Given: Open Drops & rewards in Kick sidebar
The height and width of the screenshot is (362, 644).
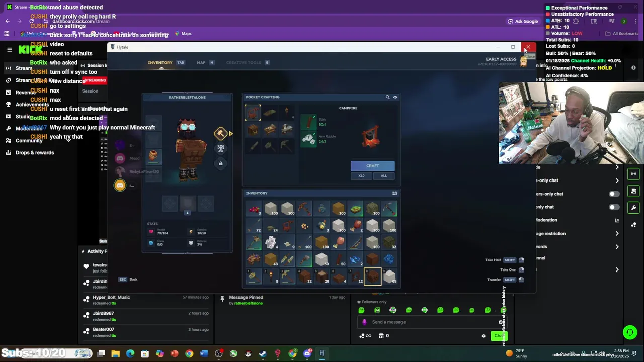Looking at the screenshot, I should 35,153.
